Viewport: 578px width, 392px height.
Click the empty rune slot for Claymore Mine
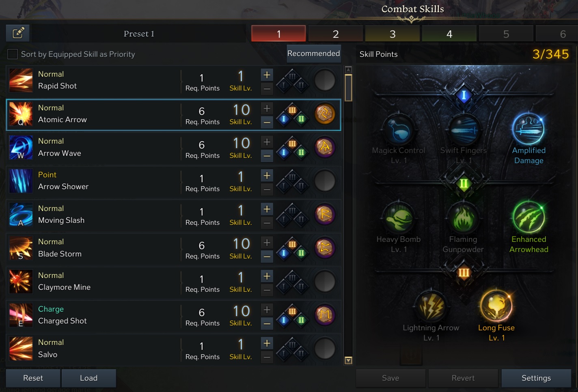pyautogui.click(x=325, y=282)
